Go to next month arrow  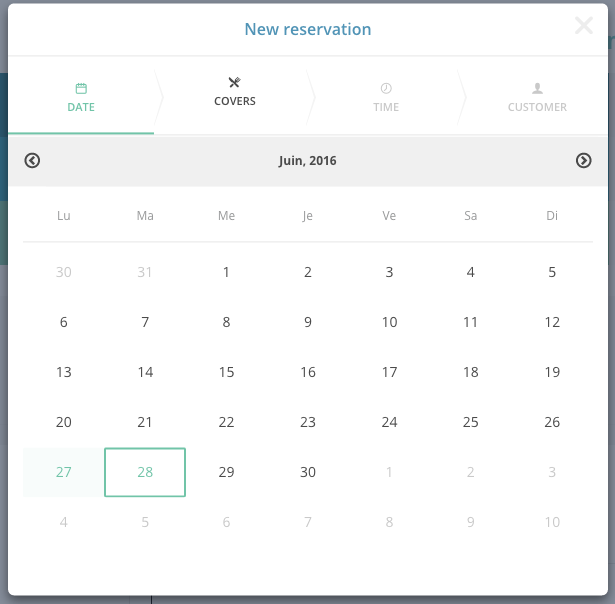click(584, 160)
